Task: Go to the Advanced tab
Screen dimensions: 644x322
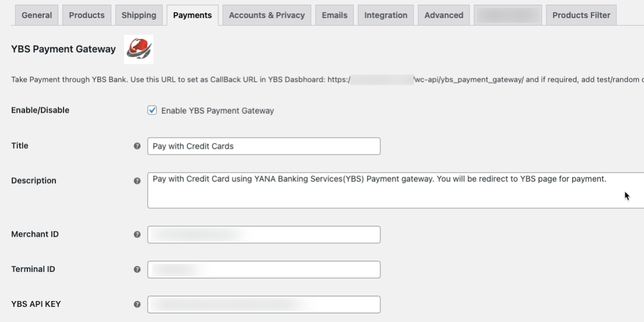Action: point(444,15)
